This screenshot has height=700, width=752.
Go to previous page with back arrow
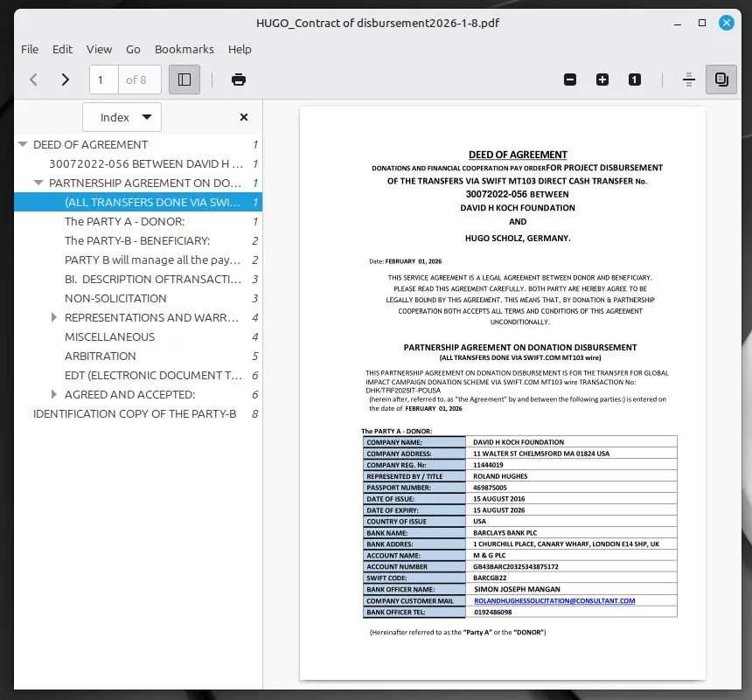(x=33, y=79)
